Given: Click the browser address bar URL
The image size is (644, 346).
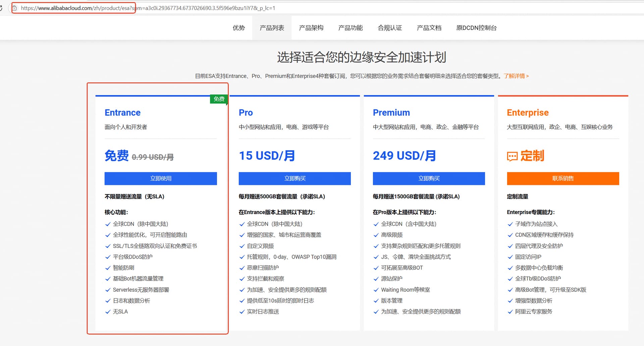Looking at the screenshot, I should (x=148, y=8).
